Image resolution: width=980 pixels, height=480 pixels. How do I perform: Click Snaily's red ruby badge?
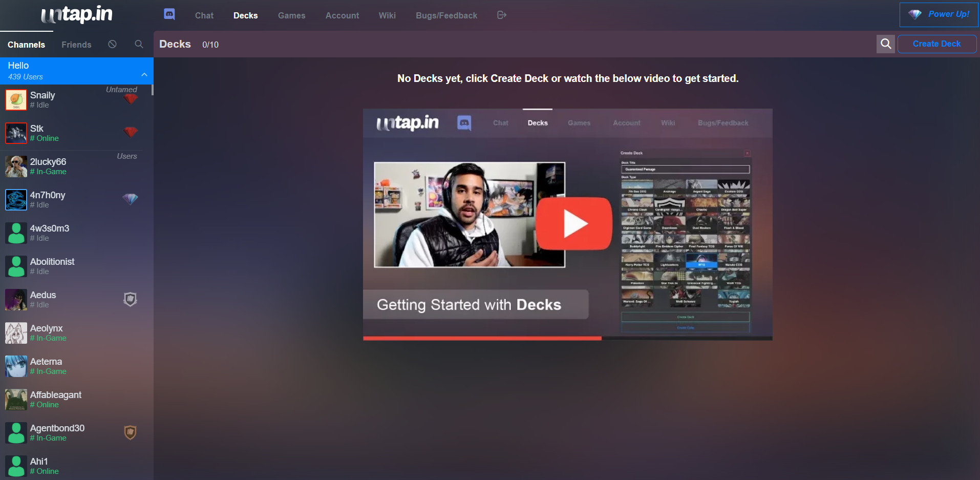coord(131,99)
